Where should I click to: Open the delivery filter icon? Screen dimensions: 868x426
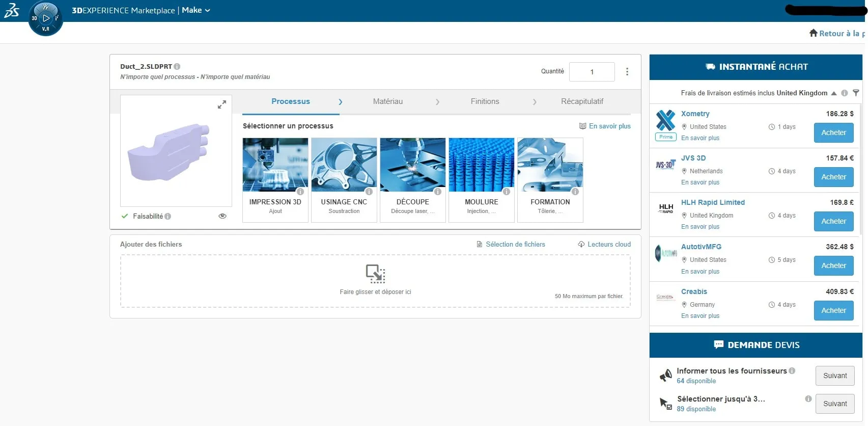[856, 93]
